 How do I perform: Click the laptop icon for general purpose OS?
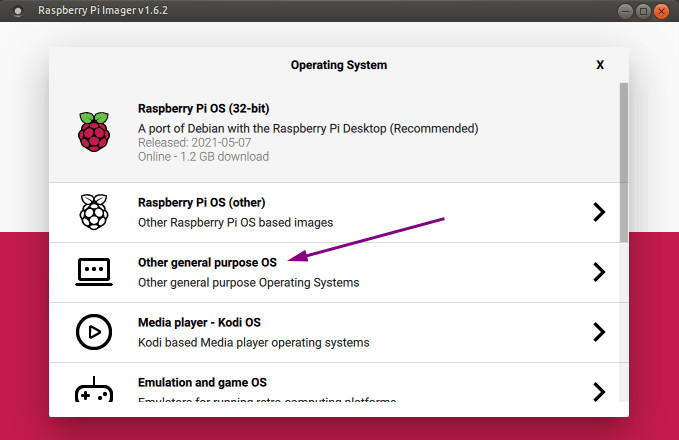[x=93, y=271]
